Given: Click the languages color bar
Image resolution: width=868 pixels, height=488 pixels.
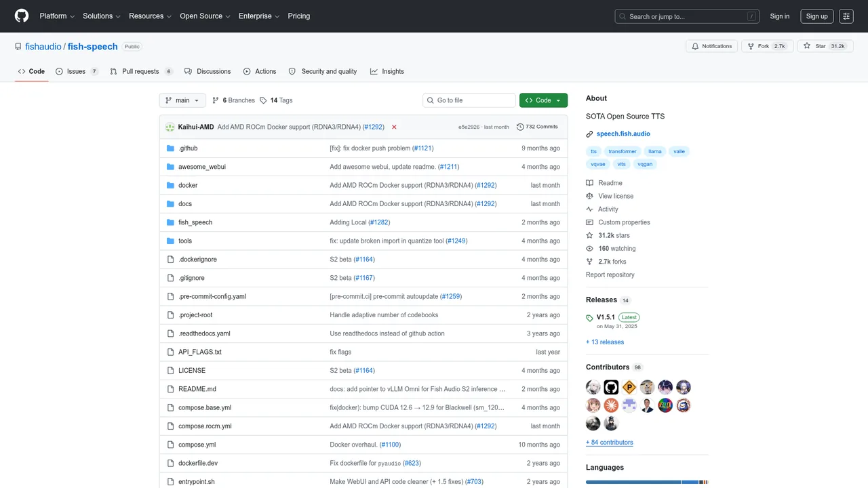Looking at the screenshot, I should pyautogui.click(x=647, y=482).
